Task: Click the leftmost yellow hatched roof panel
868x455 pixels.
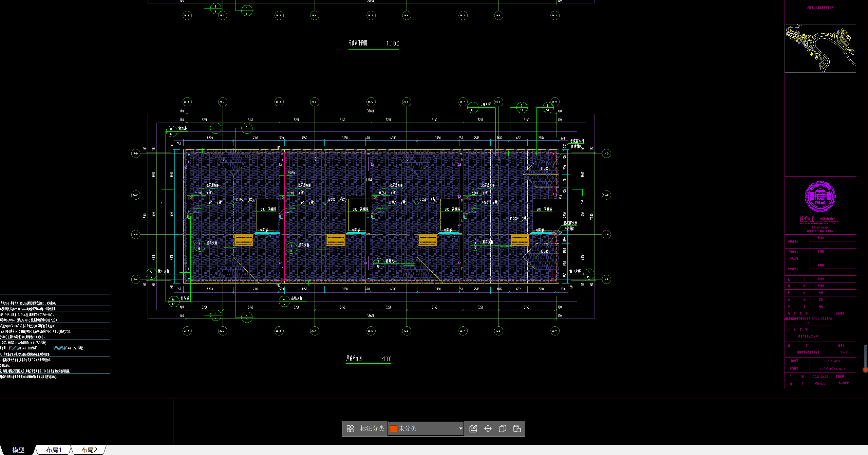Action: click(244, 240)
